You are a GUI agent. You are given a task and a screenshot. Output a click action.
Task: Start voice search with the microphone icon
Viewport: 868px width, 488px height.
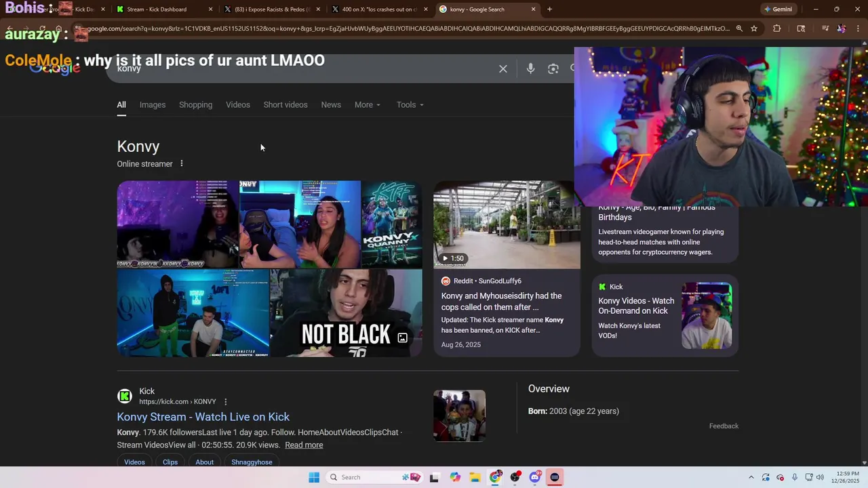tap(530, 68)
